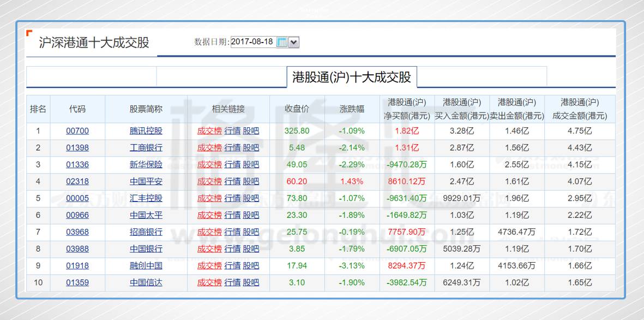The width and height of the screenshot is (644, 320).
Task: Click the 1.43% change value
Action: (352, 181)
